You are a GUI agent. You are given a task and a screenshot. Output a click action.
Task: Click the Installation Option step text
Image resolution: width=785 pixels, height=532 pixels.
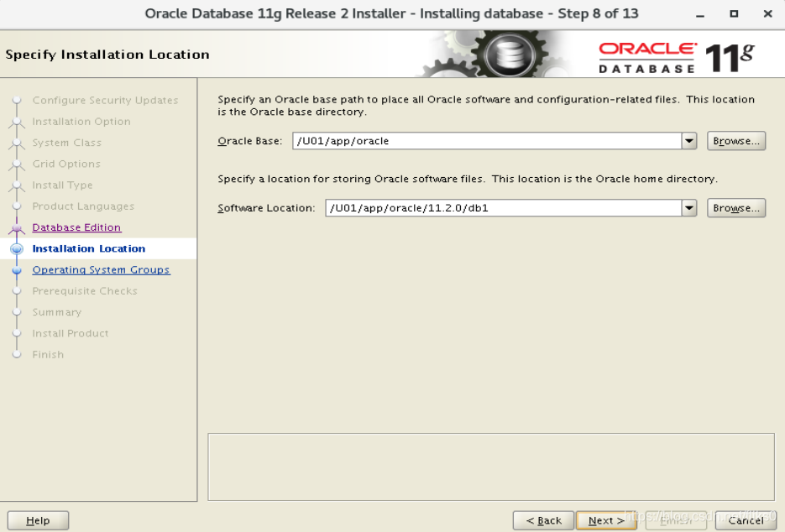click(81, 122)
